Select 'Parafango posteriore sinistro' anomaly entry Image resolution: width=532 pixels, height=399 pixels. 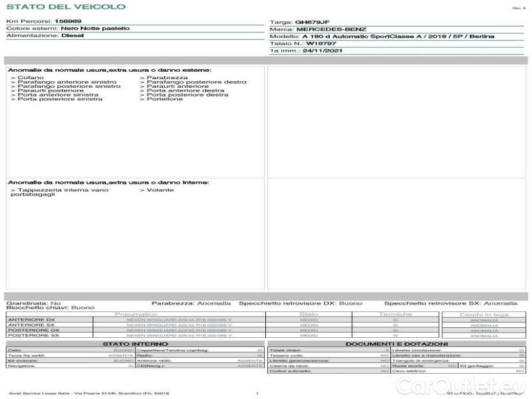[x=69, y=86]
